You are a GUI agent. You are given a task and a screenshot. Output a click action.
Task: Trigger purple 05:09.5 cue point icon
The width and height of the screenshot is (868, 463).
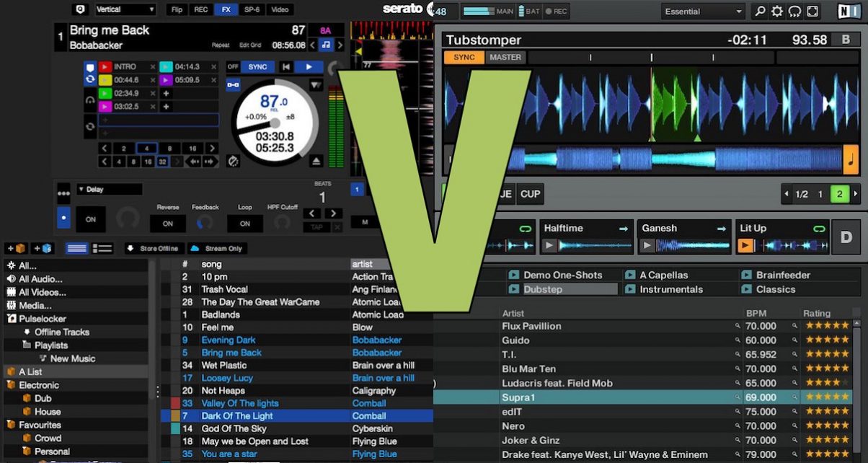166,80
